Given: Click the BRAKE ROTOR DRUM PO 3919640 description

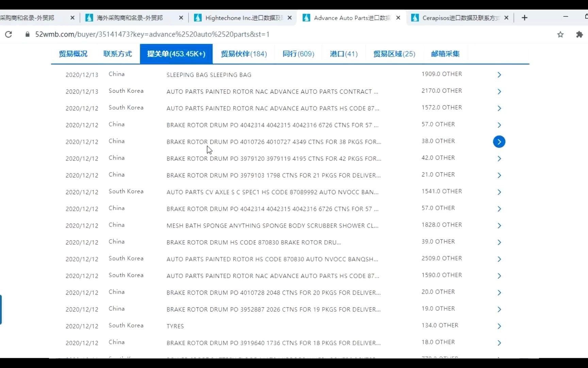Looking at the screenshot, I should pos(274,343).
